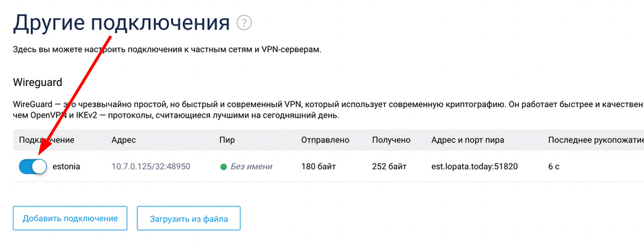The width and height of the screenshot is (644, 248).
Task: Click the Адрес и порт пира header
Action: click(468, 140)
